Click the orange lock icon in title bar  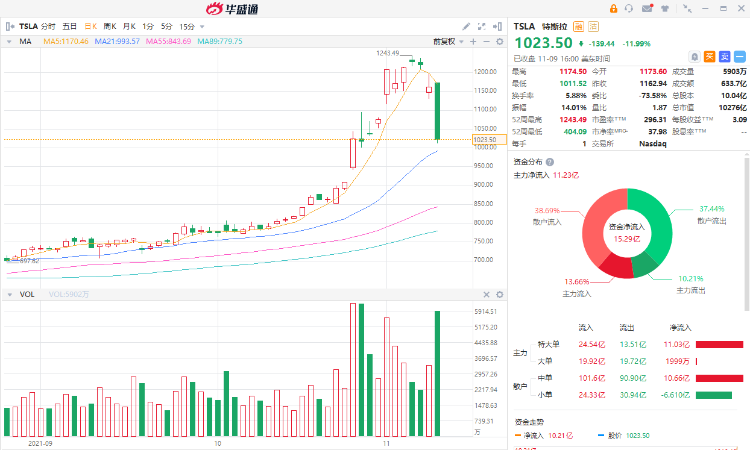tap(613, 9)
